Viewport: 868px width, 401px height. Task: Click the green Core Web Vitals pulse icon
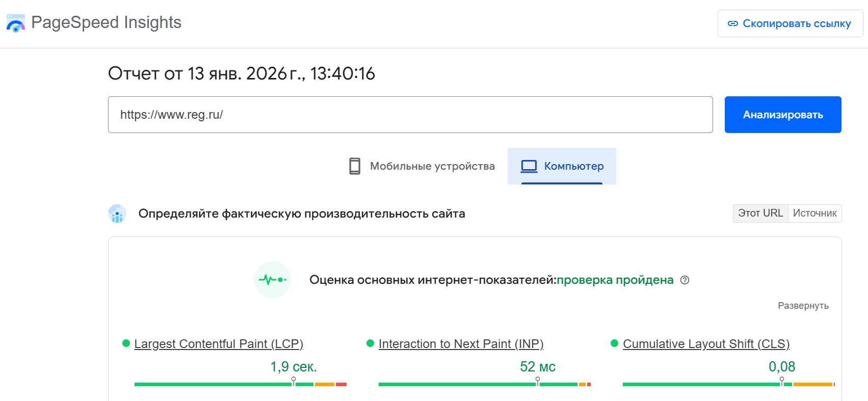point(273,280)
